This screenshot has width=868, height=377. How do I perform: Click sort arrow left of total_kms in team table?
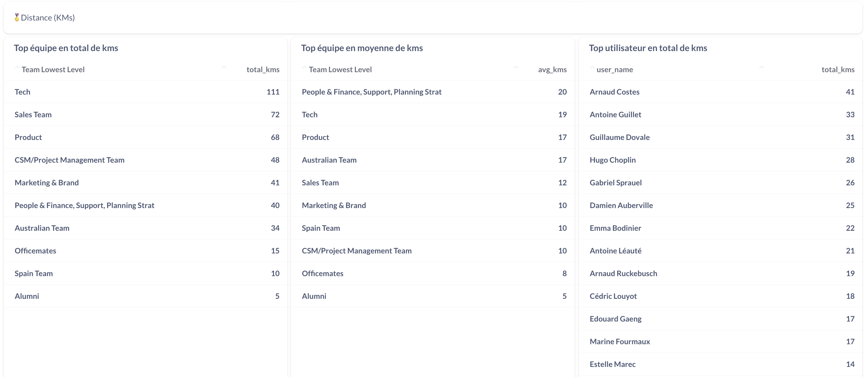pos(224,68)
